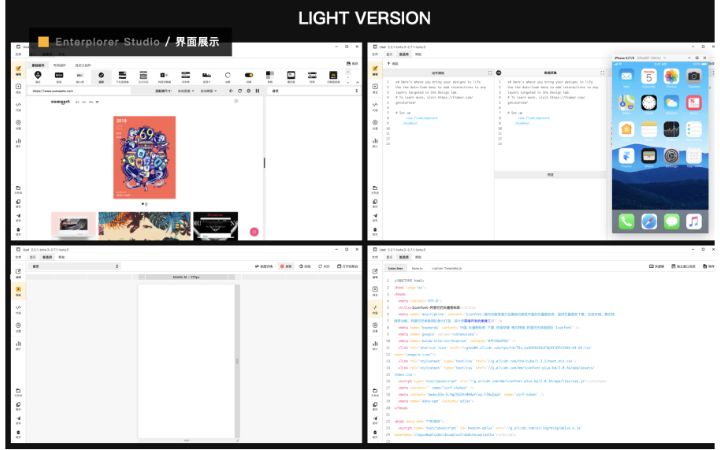720x450 pixels.
Task: Open Photos app in iPhone simulator
Action: (x=671, y=76)
